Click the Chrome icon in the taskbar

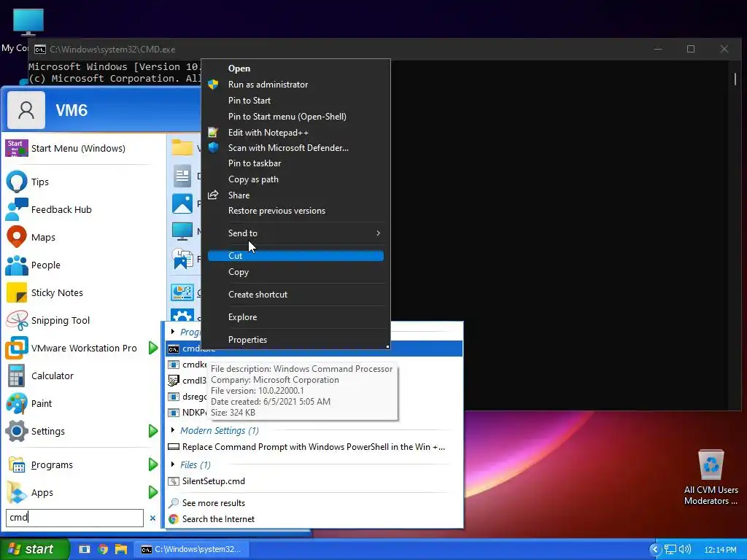click(x=103, y=549)
